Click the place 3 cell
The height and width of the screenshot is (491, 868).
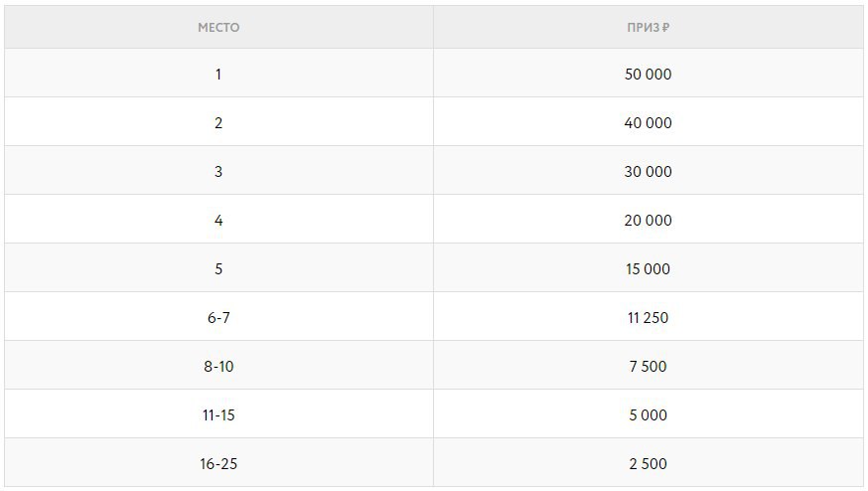coord(218,171)
